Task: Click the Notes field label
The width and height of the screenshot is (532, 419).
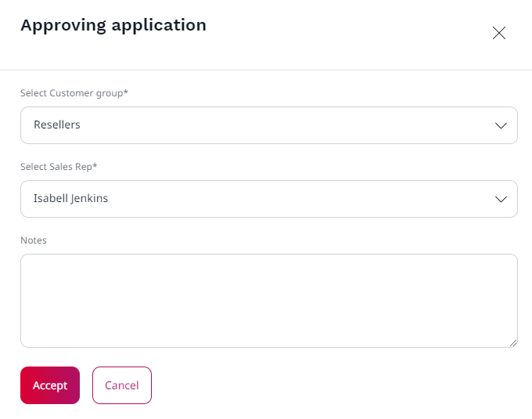Action: (x=34, y=240)
